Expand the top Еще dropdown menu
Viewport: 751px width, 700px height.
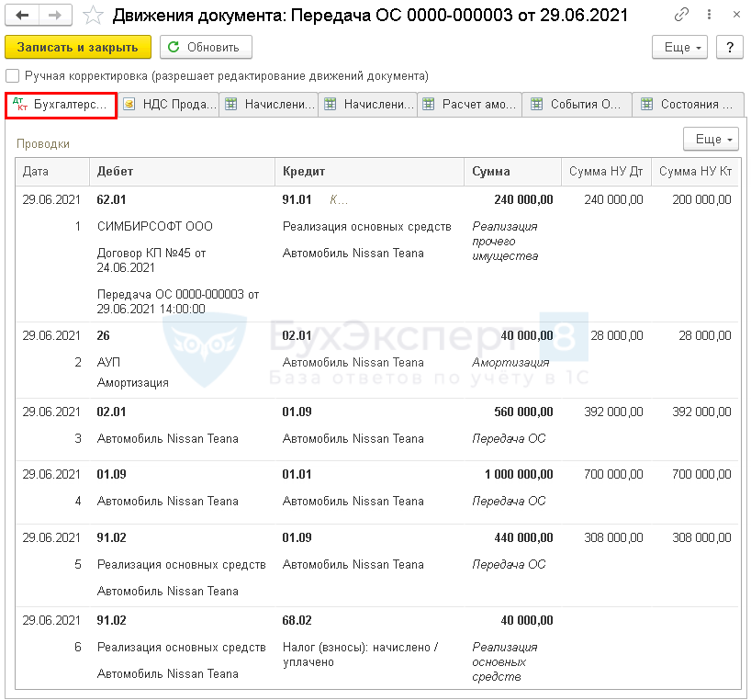(x=679, y=48)
